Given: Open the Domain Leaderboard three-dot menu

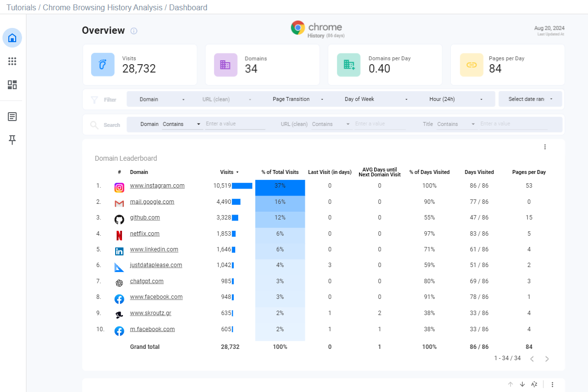Looking at the screenshot, I should pyautogui.click(x=545, y=147).
